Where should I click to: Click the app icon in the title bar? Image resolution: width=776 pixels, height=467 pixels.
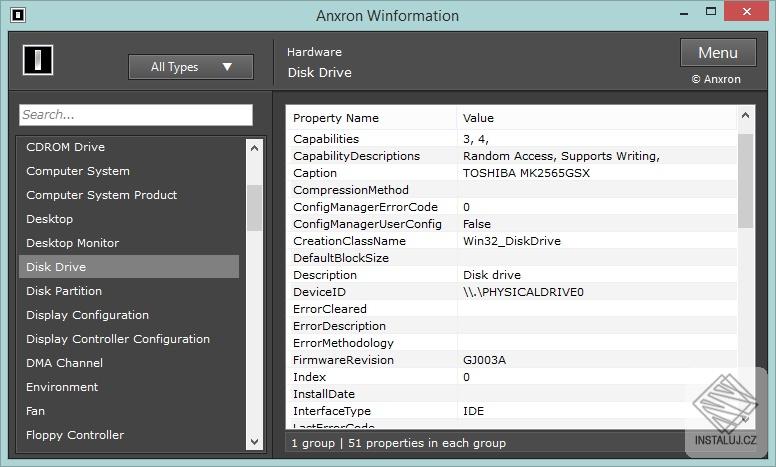tap(18, 15)
